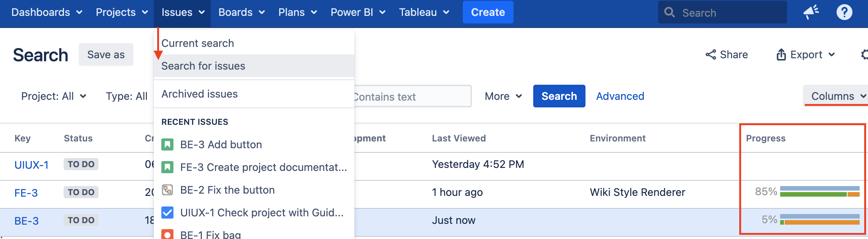The width and height of the screenshot is (868, 239).
Task: Choose Archived issues from Issues menu
Action: pyautogui.click(x=200, y=94)
